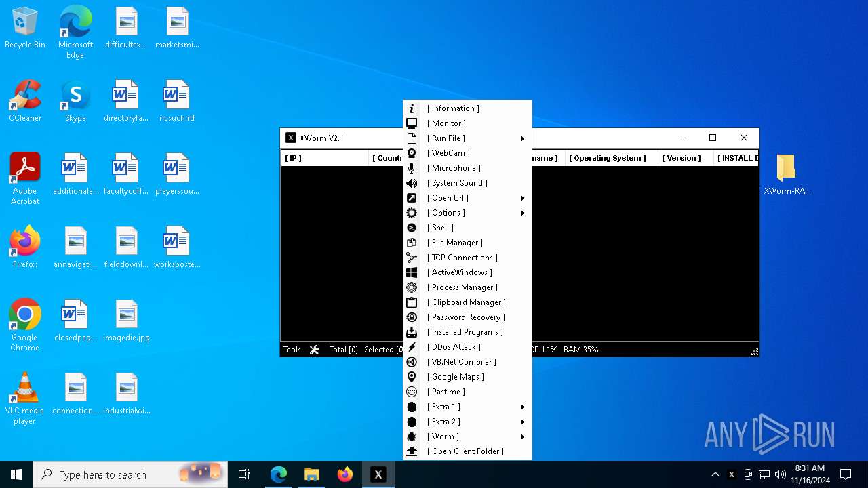Viewport: 868px width, 488px height.
Task: Select the ncsuch.rtf desktop file
Action: click(x=177, y=101)
